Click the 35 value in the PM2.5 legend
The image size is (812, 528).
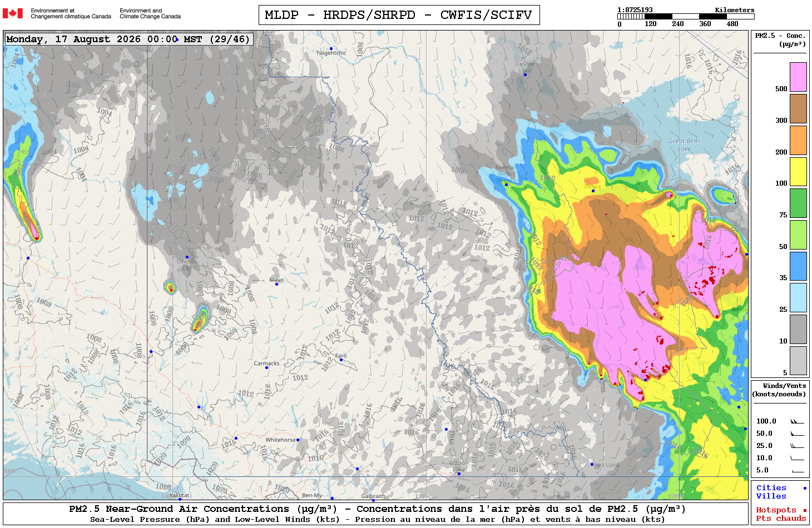coord(783,278)
